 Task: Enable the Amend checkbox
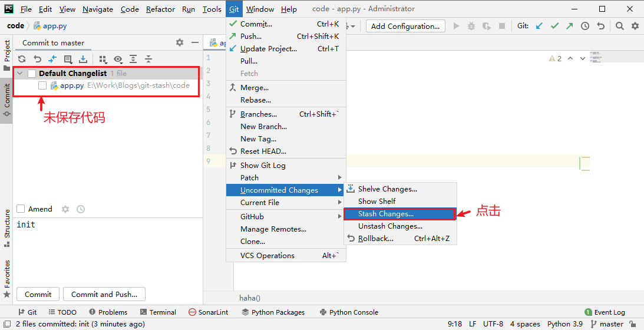pos(21,209)
